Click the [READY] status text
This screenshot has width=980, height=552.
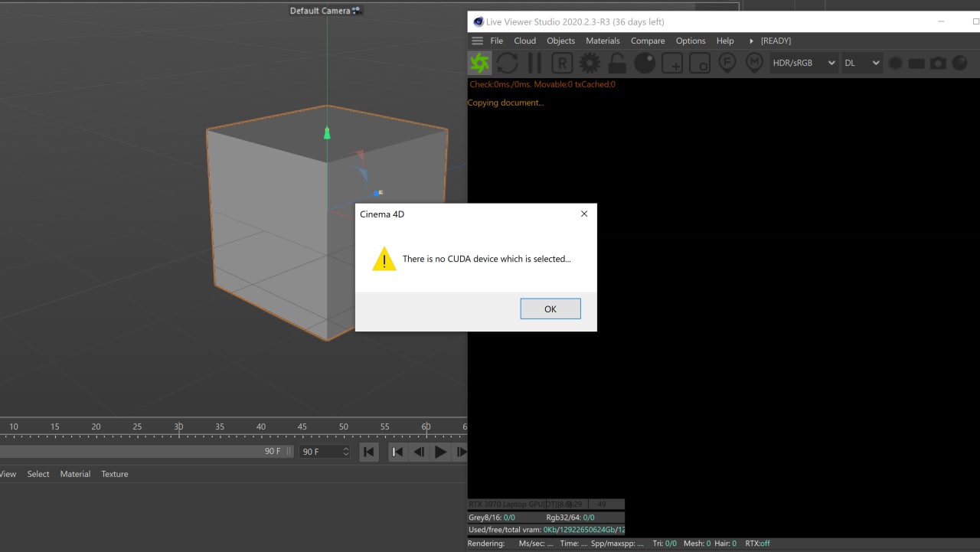(776, 41)
